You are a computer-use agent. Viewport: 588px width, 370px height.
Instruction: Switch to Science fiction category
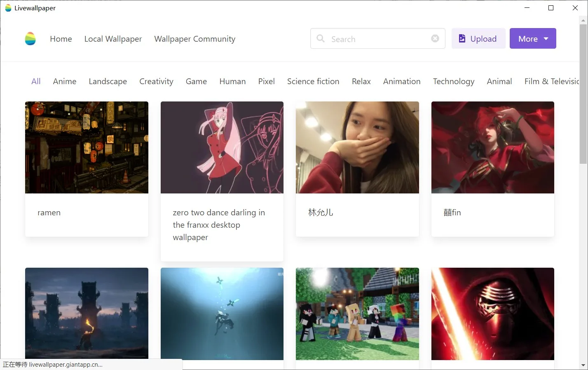click(x=313, y=81)
